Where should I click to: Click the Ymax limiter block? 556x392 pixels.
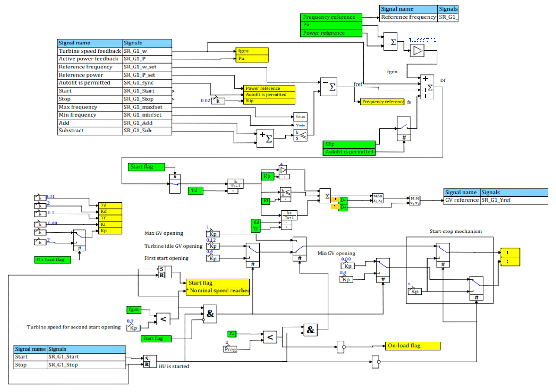coord(300,117)
